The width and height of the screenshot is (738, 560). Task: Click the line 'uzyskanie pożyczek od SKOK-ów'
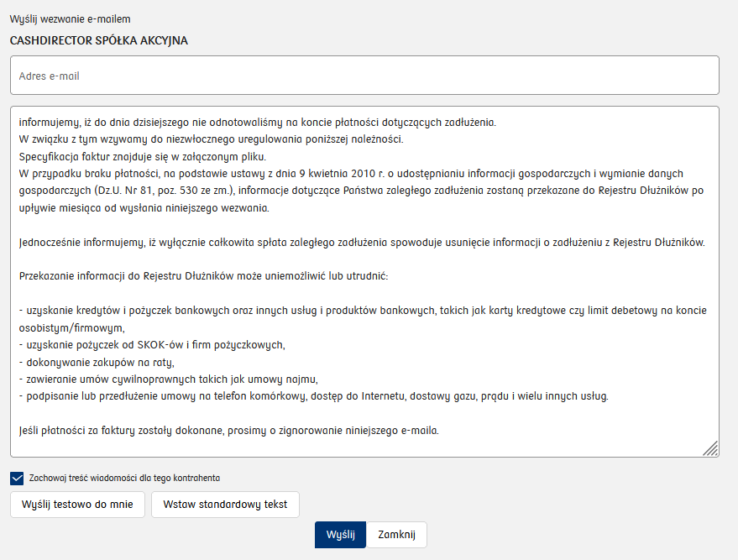click(x=152, y=345)
